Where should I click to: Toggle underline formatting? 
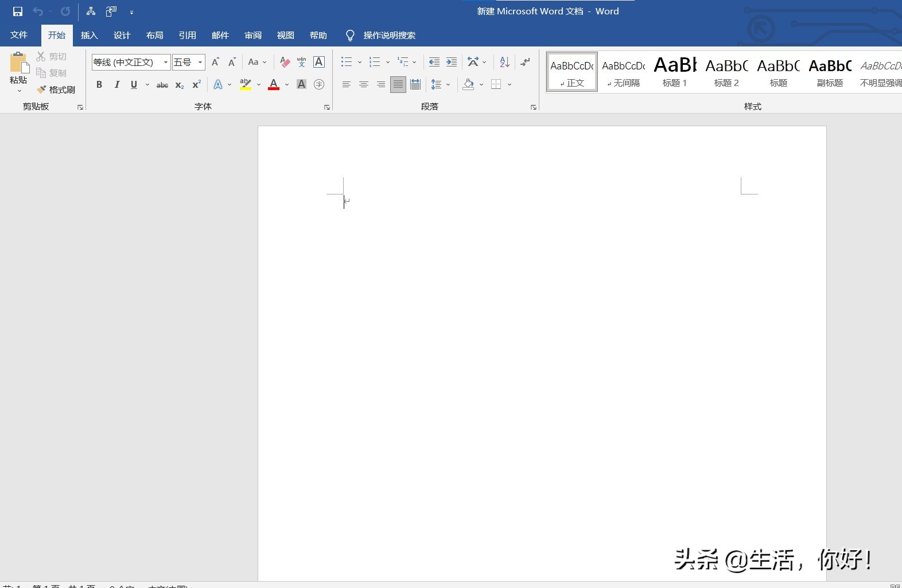(x=134, y=84)
